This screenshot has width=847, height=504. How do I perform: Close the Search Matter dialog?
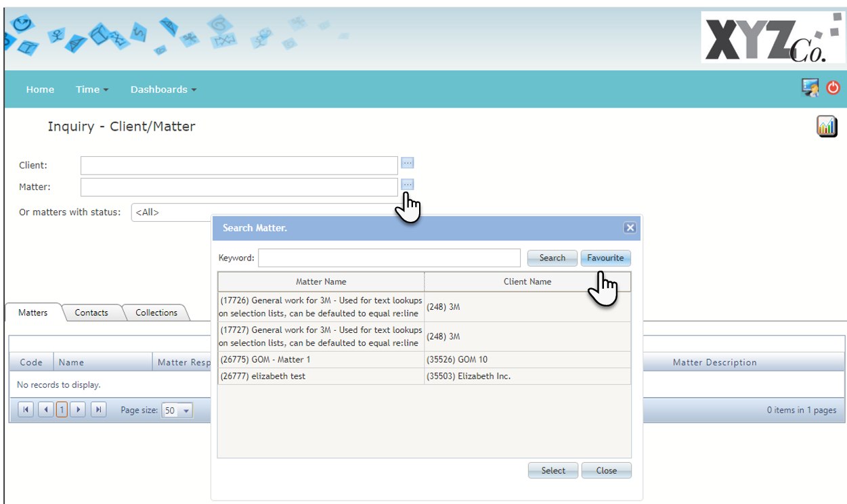tap(630, 228)
